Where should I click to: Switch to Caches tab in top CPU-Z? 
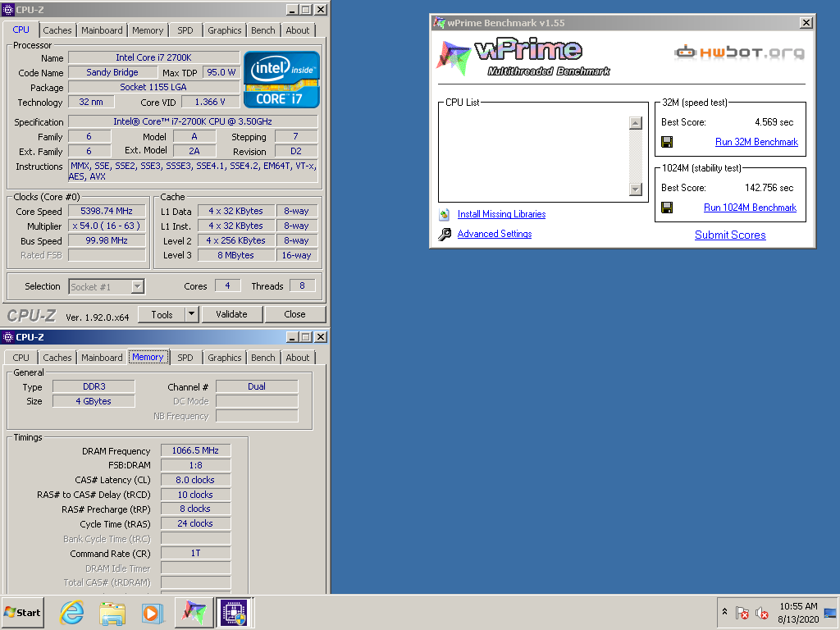(x=57, y=30)
